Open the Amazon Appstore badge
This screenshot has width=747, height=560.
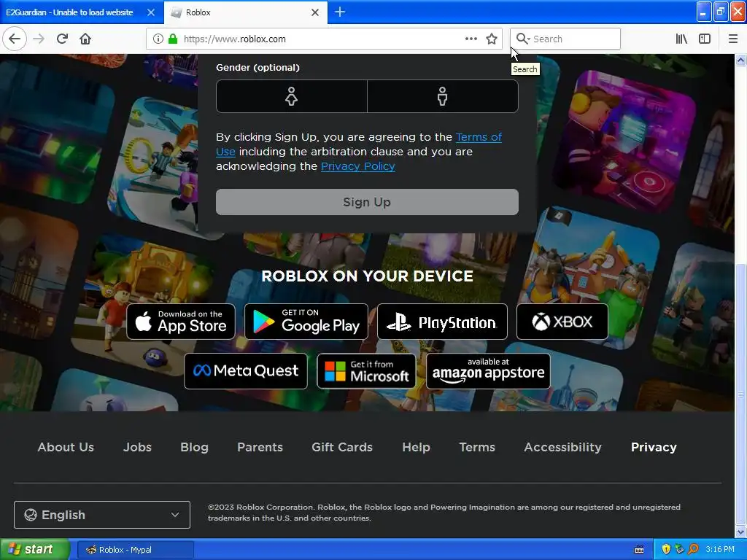pos(488,371)
